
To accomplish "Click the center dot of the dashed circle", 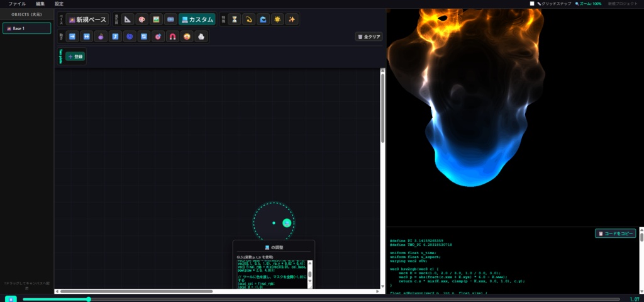I will pos(274,223).
